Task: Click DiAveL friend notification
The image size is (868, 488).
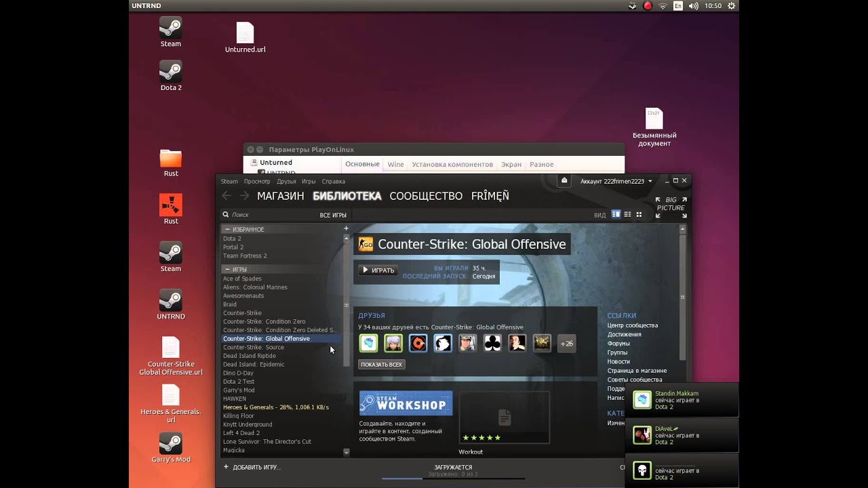Action: (682, 435)
